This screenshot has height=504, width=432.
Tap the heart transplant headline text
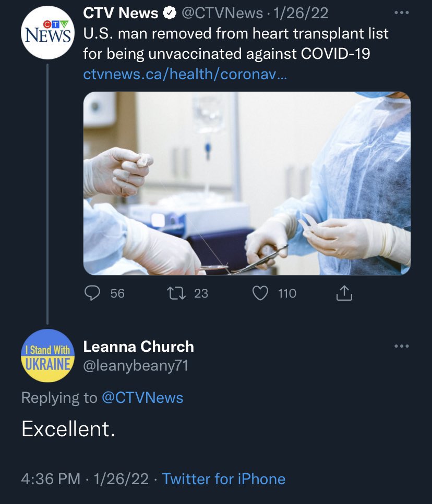tap(236, 44)
